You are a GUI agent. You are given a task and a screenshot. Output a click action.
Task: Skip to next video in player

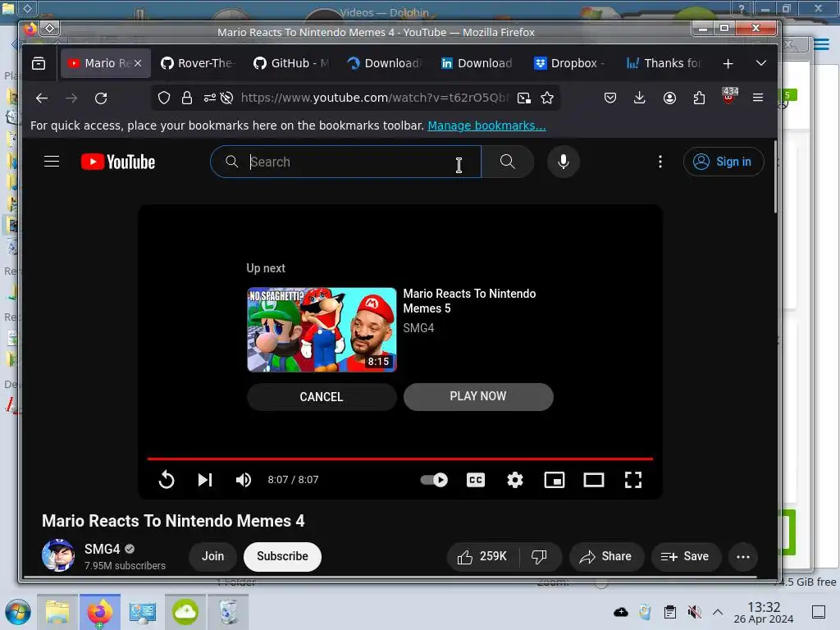point(205,479)
